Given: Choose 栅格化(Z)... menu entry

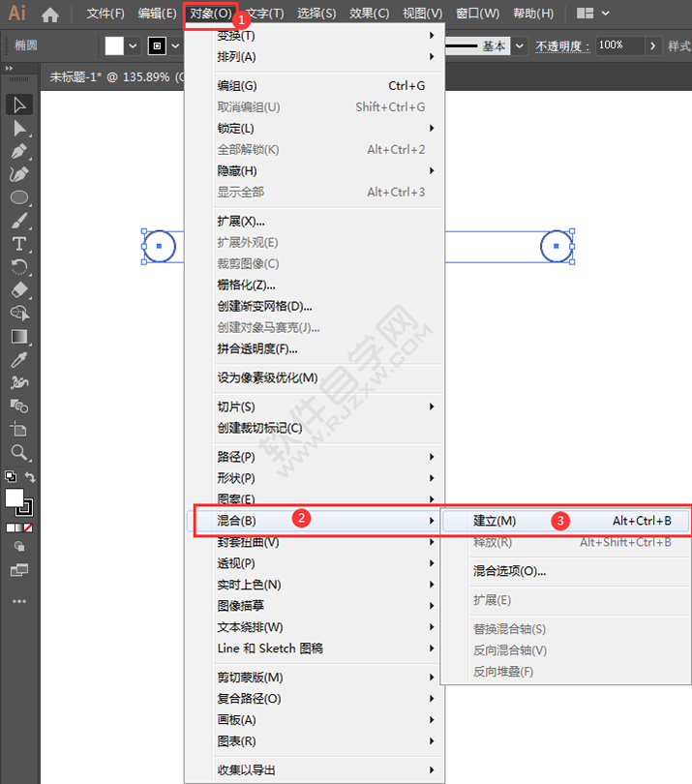Looking at the screenshot, I should [x=328, y=285].
